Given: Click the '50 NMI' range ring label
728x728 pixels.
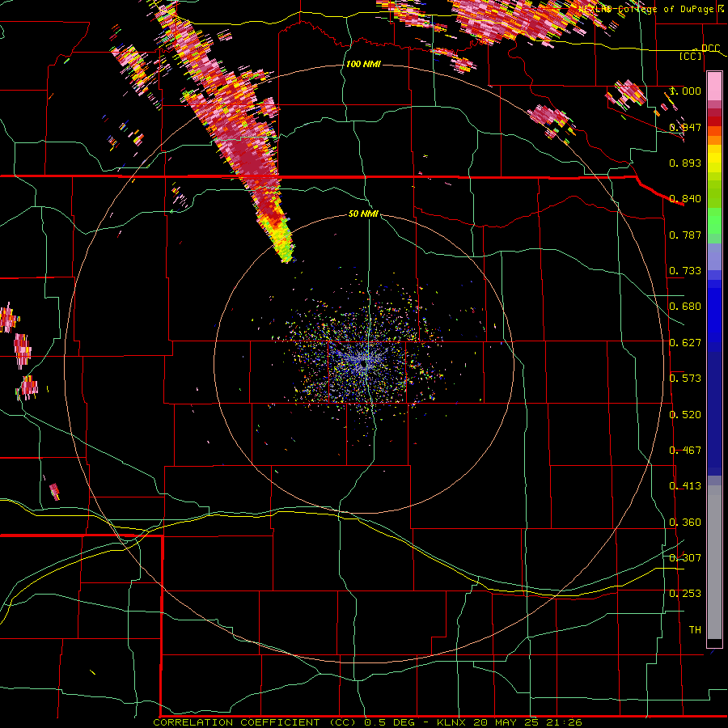Looking at the screenshot, I should [x=363, y=214].
